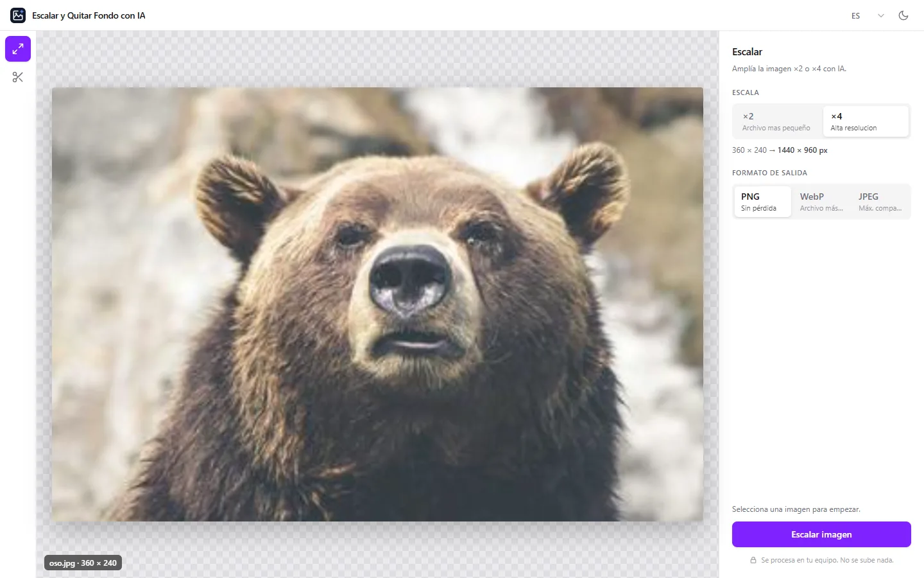Click the 'Amplía la imagen ×2 o ×4 con IA.' text

789,69
